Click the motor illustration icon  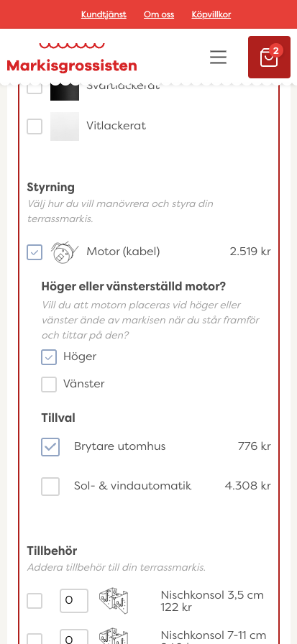[65, 252]
